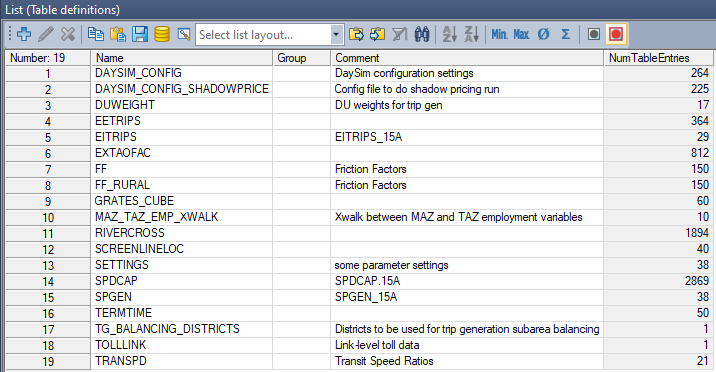Click comment 'DaySim configuration settings'

point(404,73)
